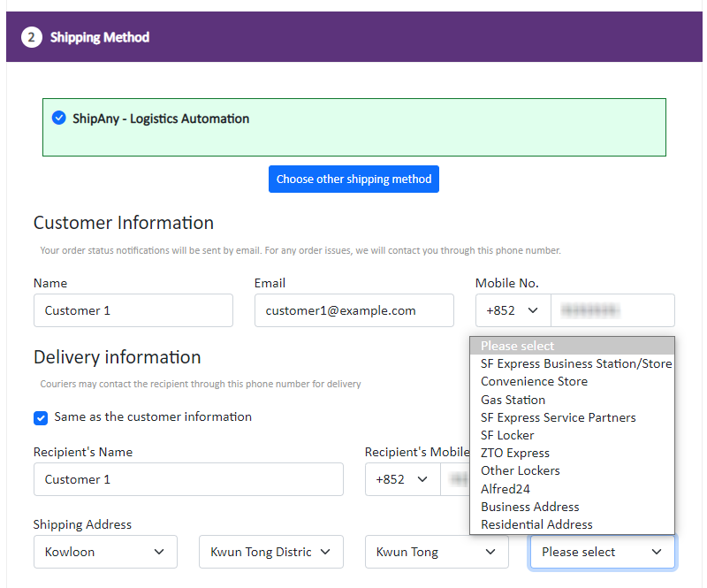This screenshot has height=588, width=707.
Task: Click the Email input field
Action: [x=354, y=310]
